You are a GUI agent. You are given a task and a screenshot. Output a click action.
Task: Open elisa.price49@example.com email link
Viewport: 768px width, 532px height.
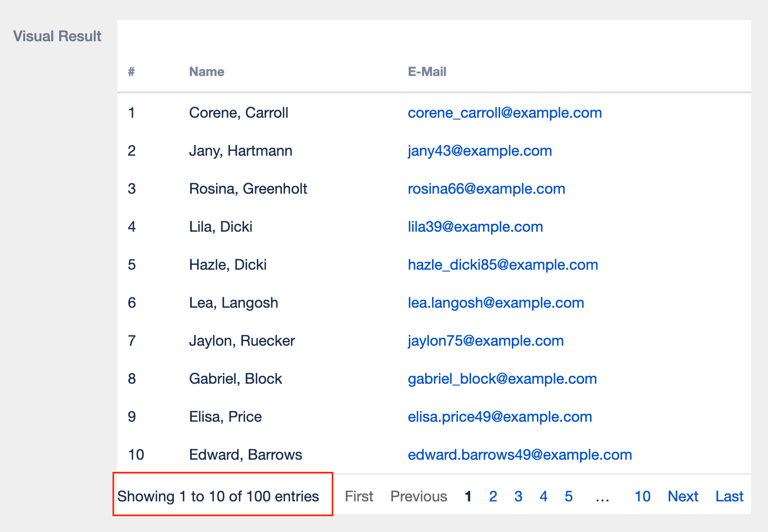[499, 417]
